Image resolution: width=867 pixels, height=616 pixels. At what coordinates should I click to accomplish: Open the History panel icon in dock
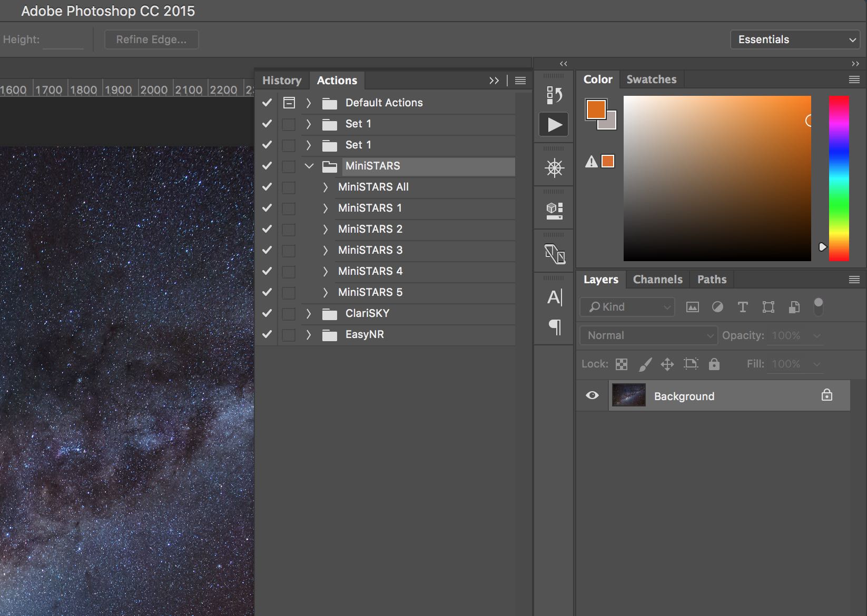[554, 95]
